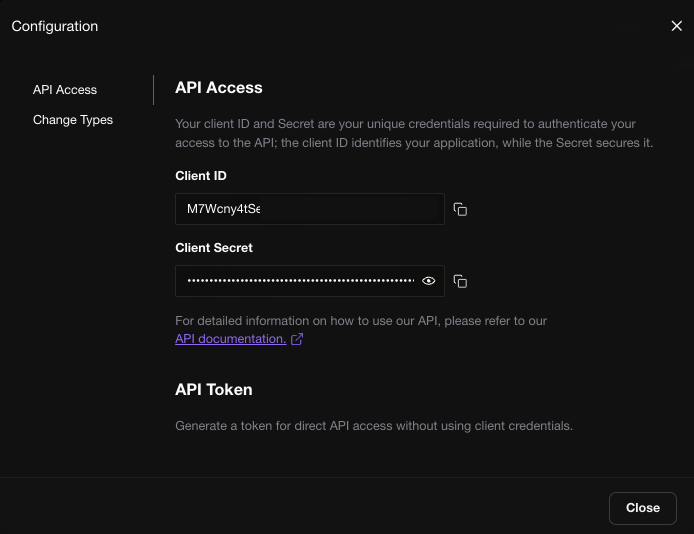The height and width of the screenshot is (534, 694).
Task: Click the external link icon beside API documentation
Action: click(x=297, y=339)
